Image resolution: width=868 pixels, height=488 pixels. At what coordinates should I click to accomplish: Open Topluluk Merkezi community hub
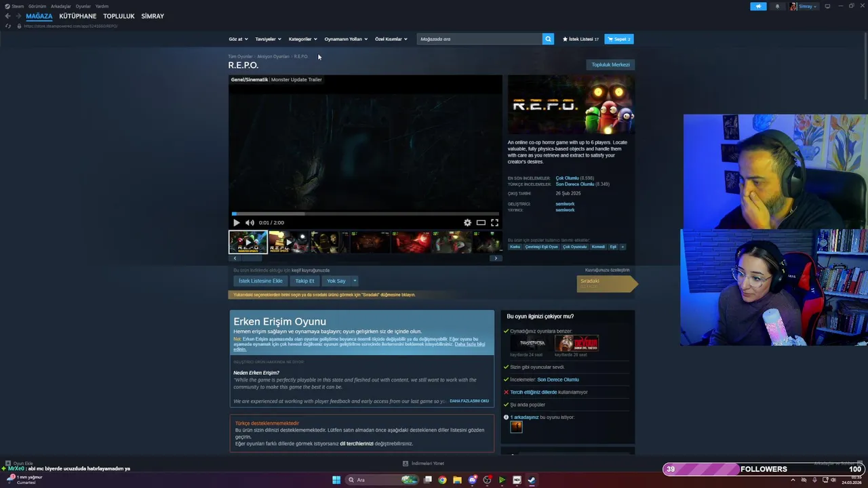(x=610, y=65)
